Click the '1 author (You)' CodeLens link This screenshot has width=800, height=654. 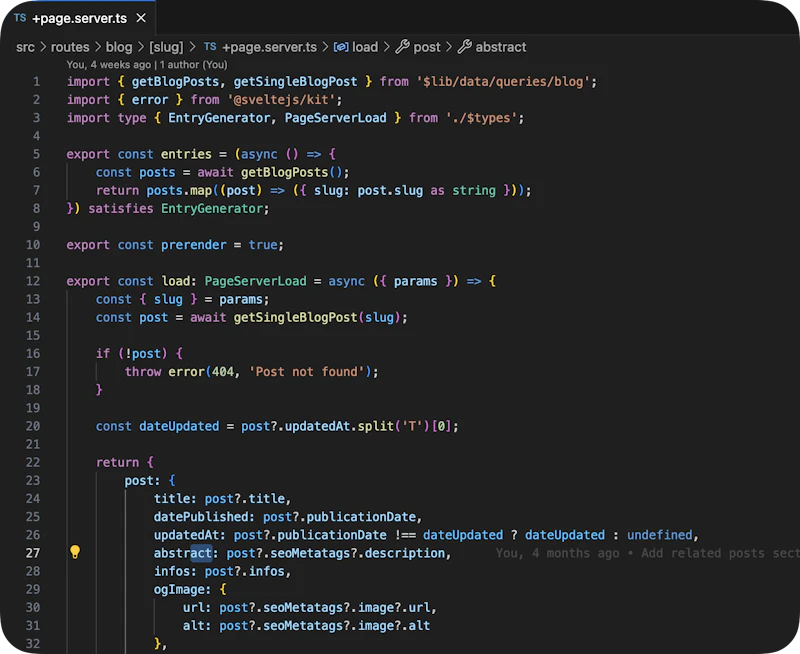click(194, 65)
